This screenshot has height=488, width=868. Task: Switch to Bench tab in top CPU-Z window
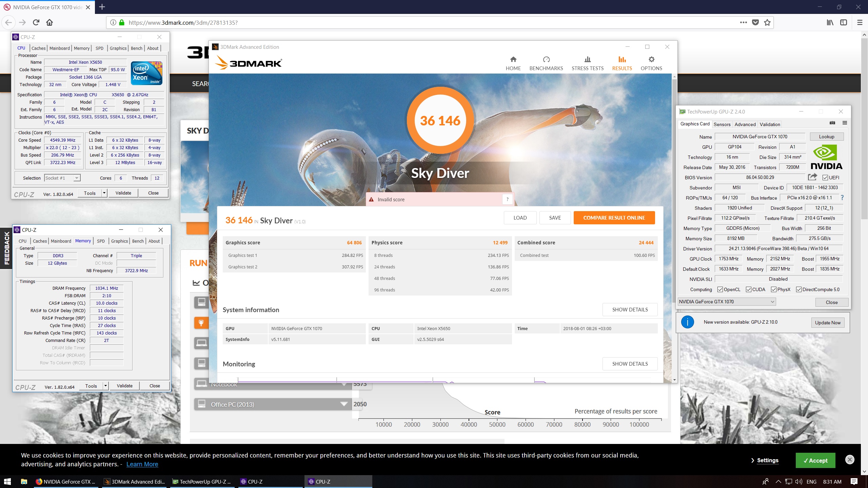click(x=137, y=48)
